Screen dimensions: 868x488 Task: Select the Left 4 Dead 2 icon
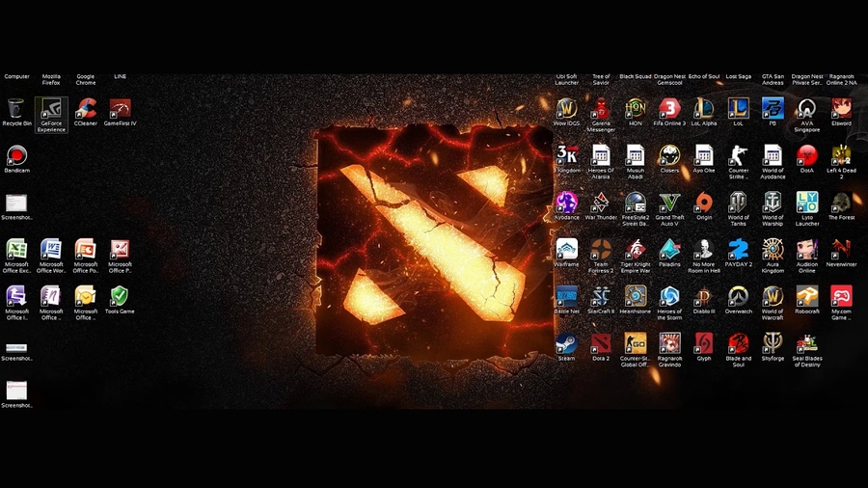pyautogui.click(x=841, y=156)
